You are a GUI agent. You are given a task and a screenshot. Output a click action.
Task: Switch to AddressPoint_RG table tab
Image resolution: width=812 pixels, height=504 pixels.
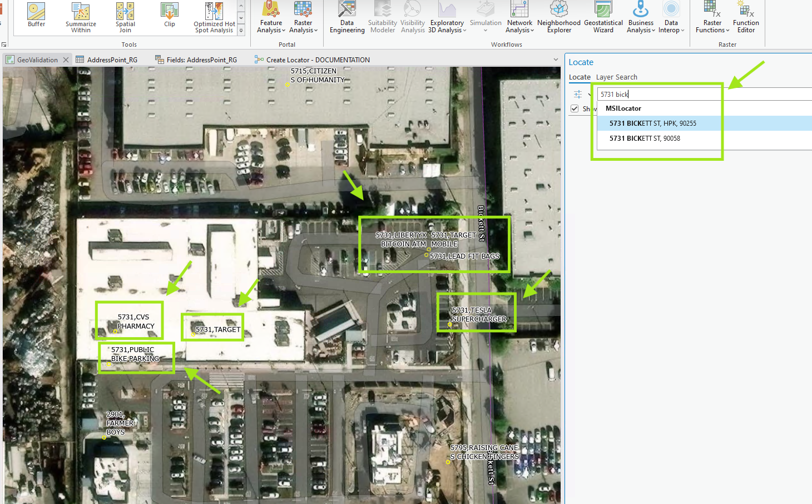pyautogui.click(x=107, y=60)
